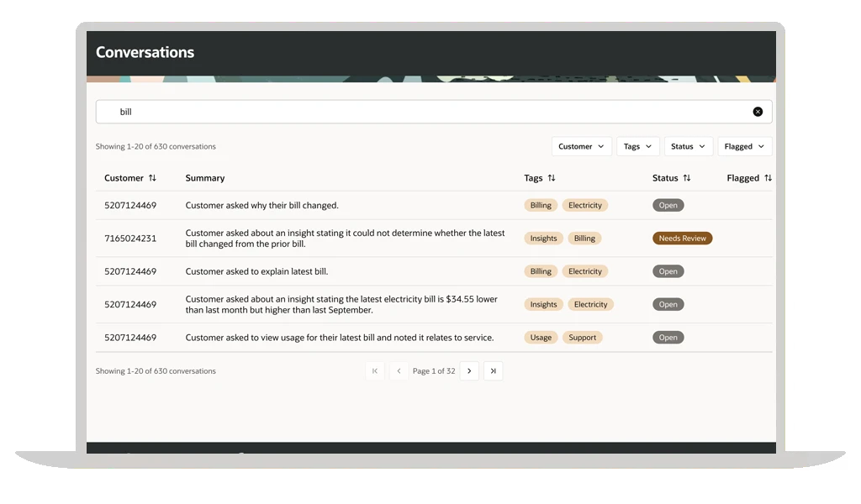Clear the search field with the X icon
The height and width of the screenshot is (504, 861).
point(758,112)
